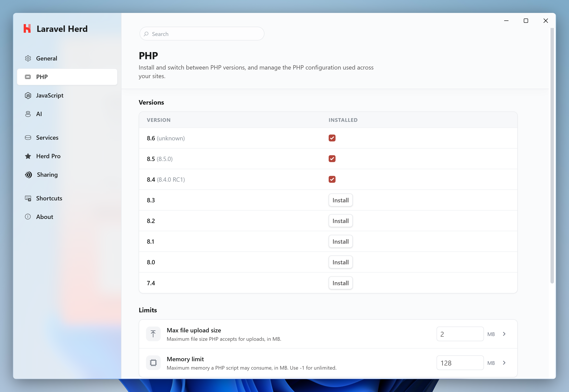Viewport: 569px width, 392px height.
Task: Select the PHP sidebar item
Action: point(67,77)
